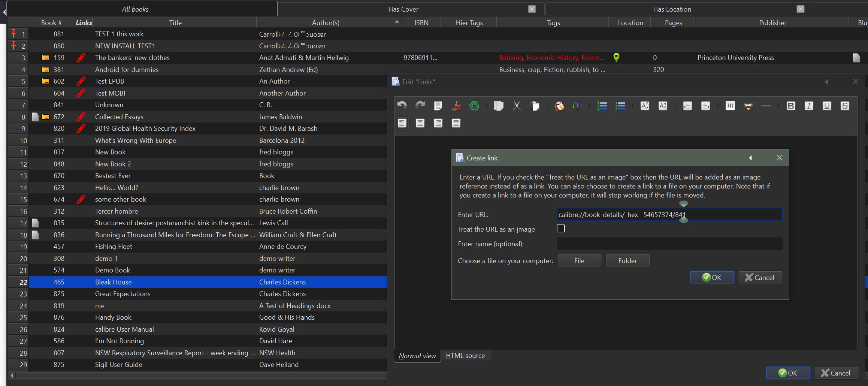Open the Has Cover tab
This screenshot has width=868, height=386.
tap(403, 9)
